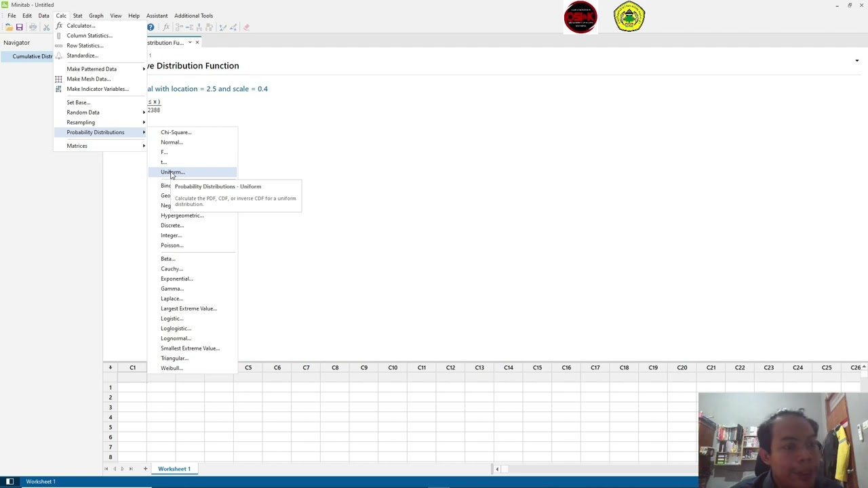Open the Data menu
868x488 pixels.
click(43, 16)
